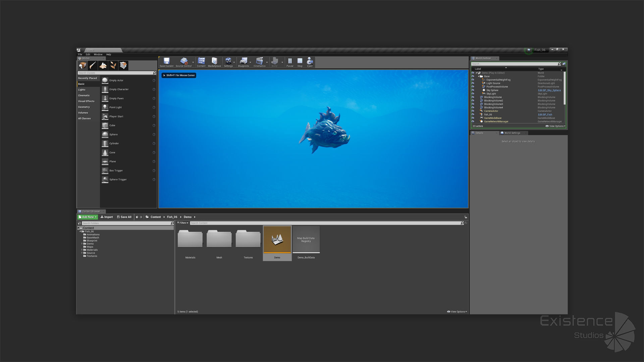Viewport: 644px width, 362px height.
Task: Click the Build toolbar icon
Action: pos(274,62)
